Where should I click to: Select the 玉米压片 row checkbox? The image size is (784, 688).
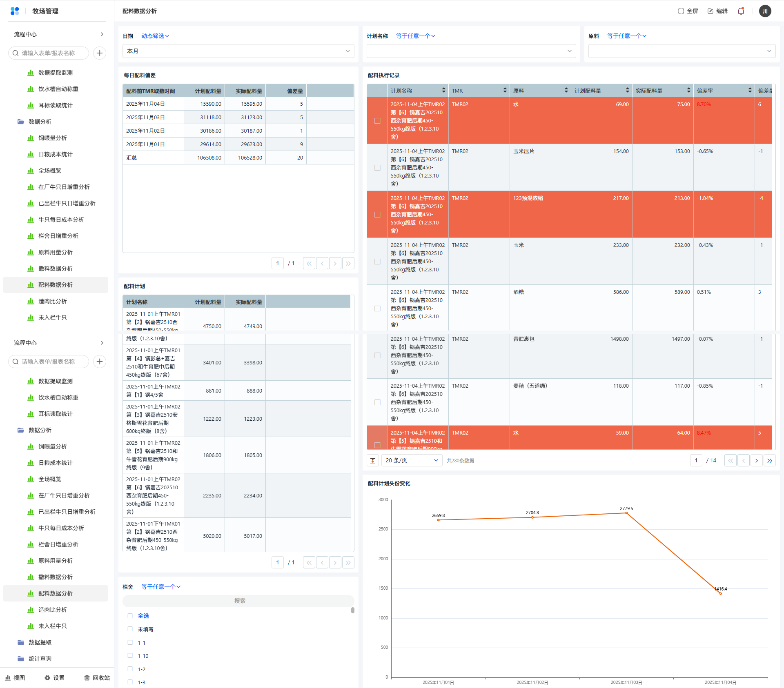coord(377,168)
